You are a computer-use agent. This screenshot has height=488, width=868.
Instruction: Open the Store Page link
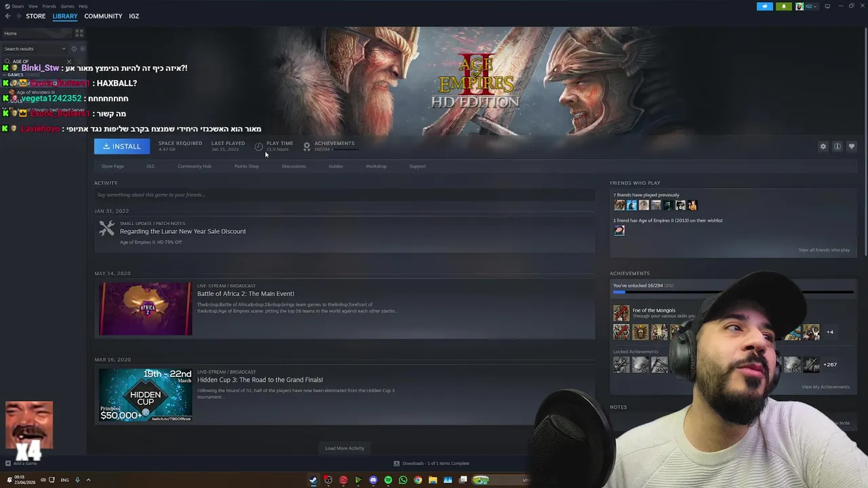pos(113,166)
